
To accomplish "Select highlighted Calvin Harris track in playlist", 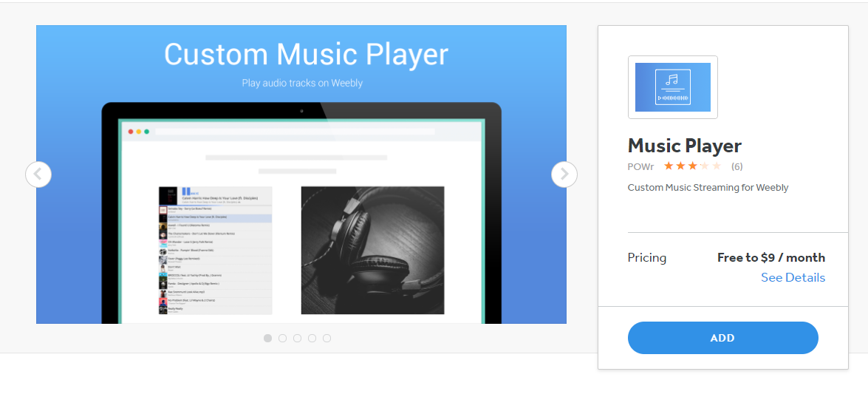I will [x=216, y=217].
